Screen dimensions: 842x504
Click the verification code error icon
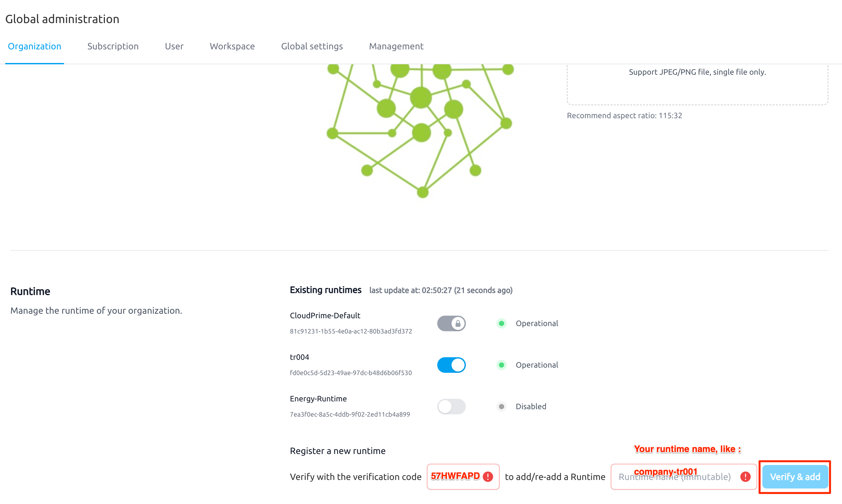pyautogui.click(x=488, y=476)
